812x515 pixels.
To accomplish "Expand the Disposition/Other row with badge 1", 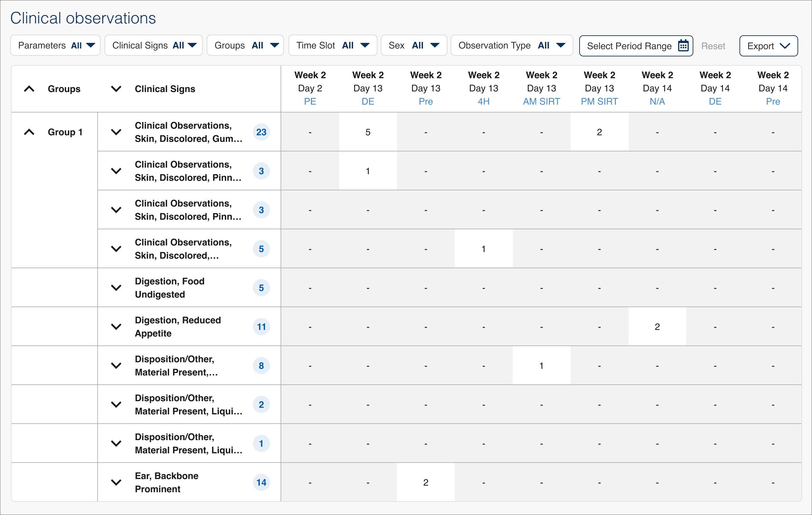I will coord(116,443).
